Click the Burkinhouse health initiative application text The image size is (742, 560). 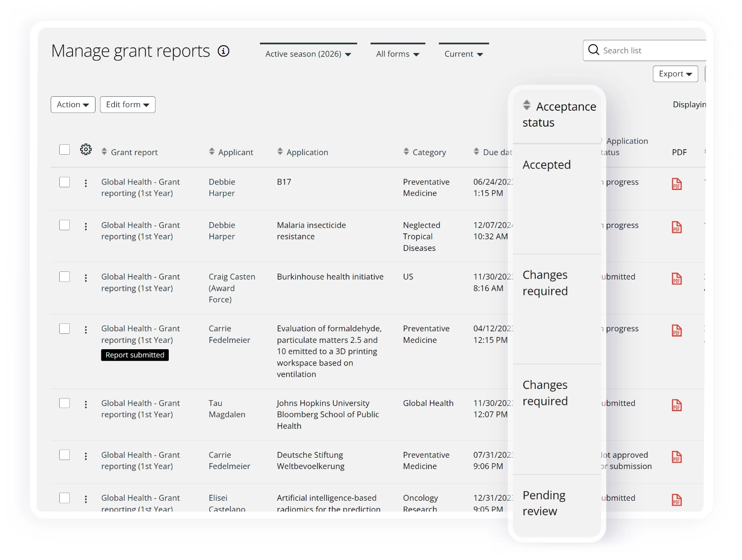(x=330, y=277)
